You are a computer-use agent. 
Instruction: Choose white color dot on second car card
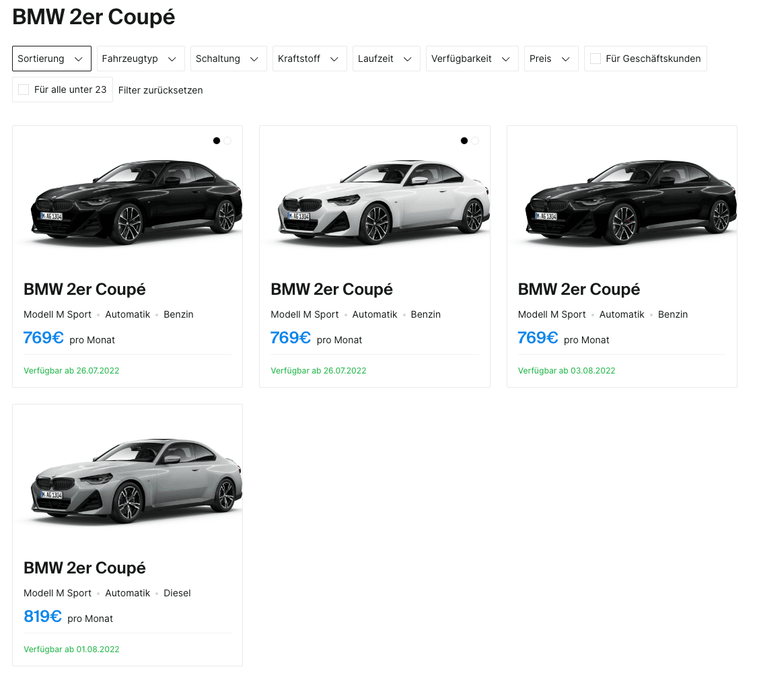click(x=475, y=141)
